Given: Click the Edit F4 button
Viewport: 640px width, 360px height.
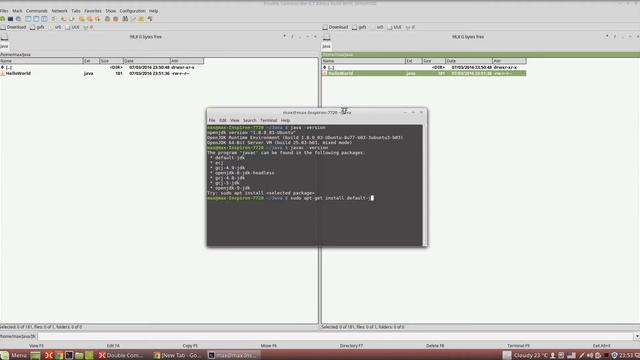Looking at the screenshot, I should tap(113, 346).
